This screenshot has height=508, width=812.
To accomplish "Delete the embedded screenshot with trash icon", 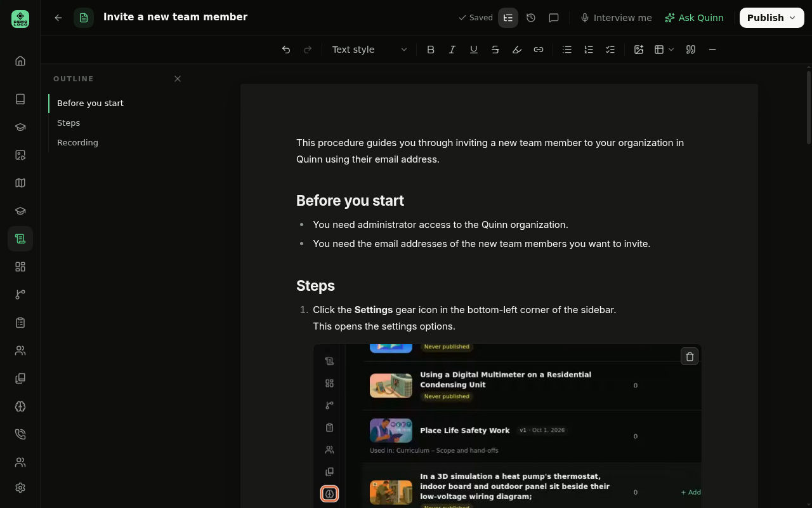I will tap(690, 356).
